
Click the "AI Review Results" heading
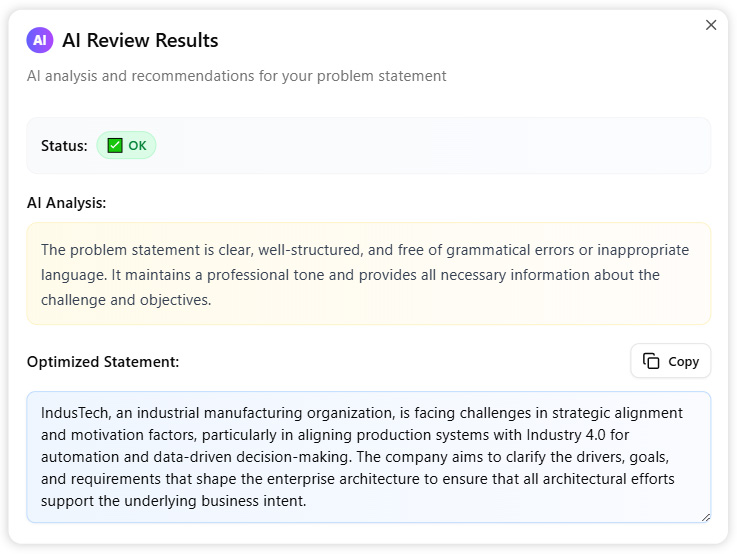(x=140, y=40)
